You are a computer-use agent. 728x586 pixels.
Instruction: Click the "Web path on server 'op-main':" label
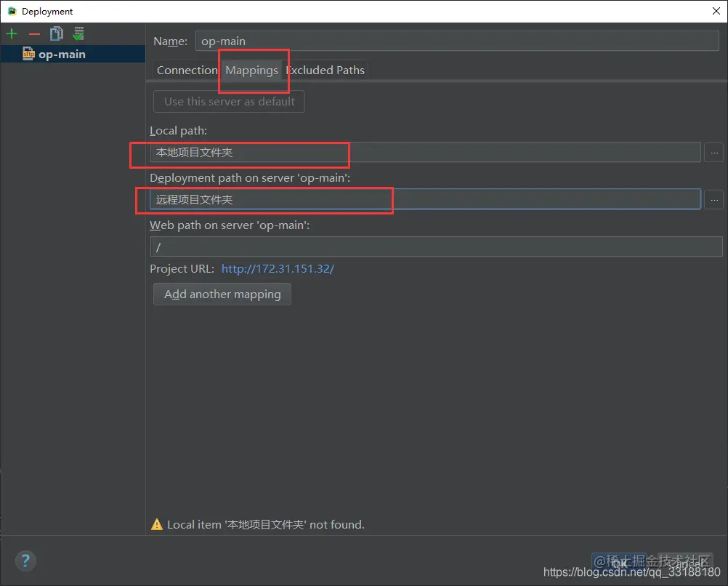(230, 225)
